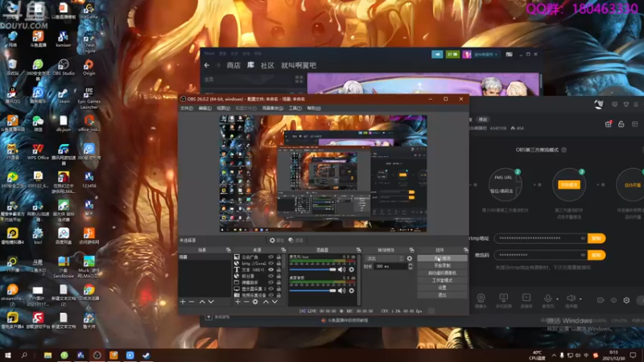Open the settings gear in Douyu bottom bar
The width and height of the screenshot is (644, 362).
click(x=626, y=300)
